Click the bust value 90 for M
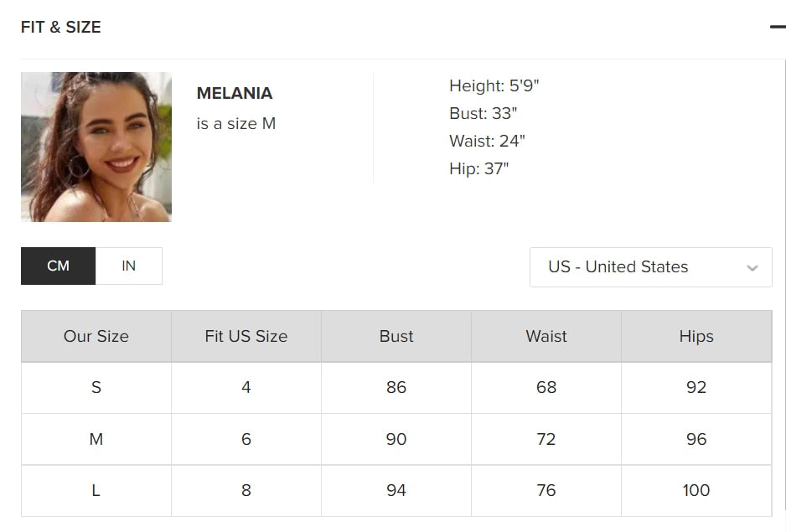The height and width of the screenshot is (532, 786). tap(396, 439)
